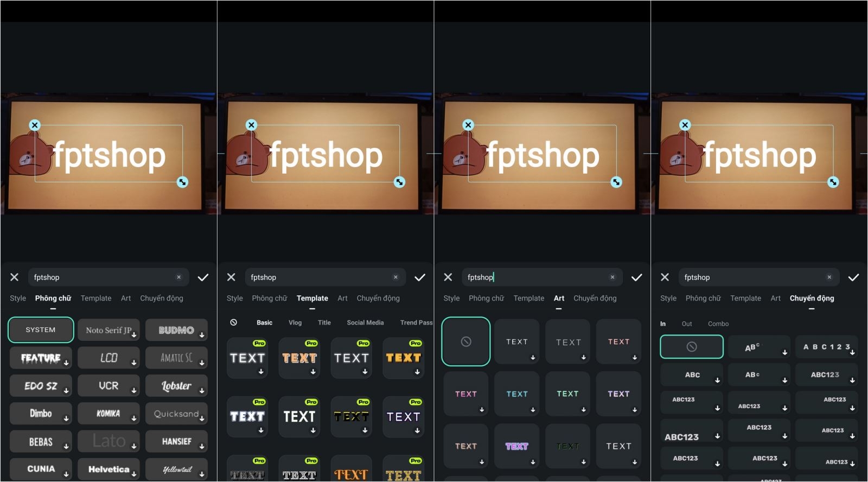Open the Trend Pass template category
The image size is (868, 482).
point(416,322)
